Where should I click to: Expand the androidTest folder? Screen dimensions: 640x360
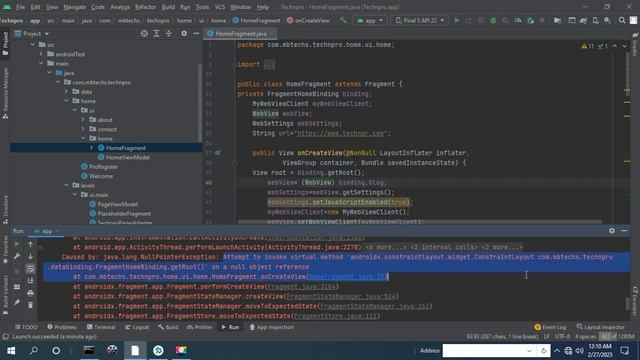[41, 54]
